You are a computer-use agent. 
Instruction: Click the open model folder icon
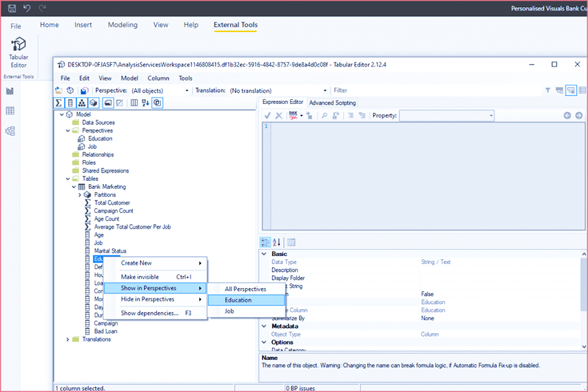point(59,90)
